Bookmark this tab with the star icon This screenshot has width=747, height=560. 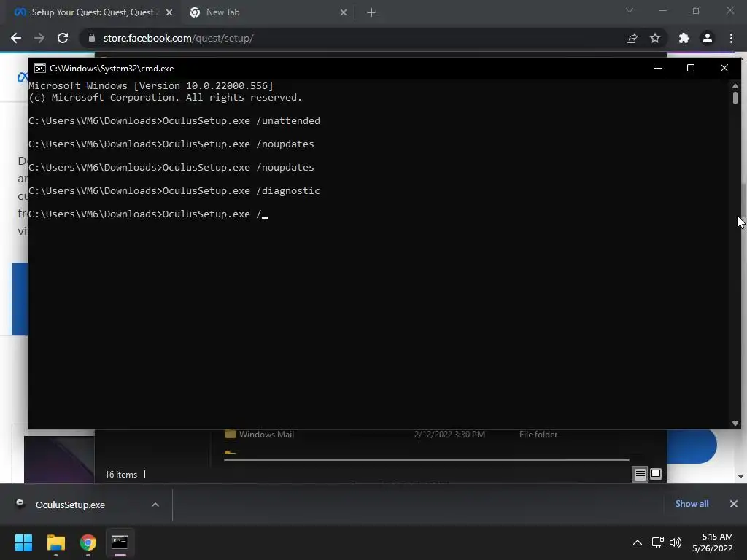point(655,38)
